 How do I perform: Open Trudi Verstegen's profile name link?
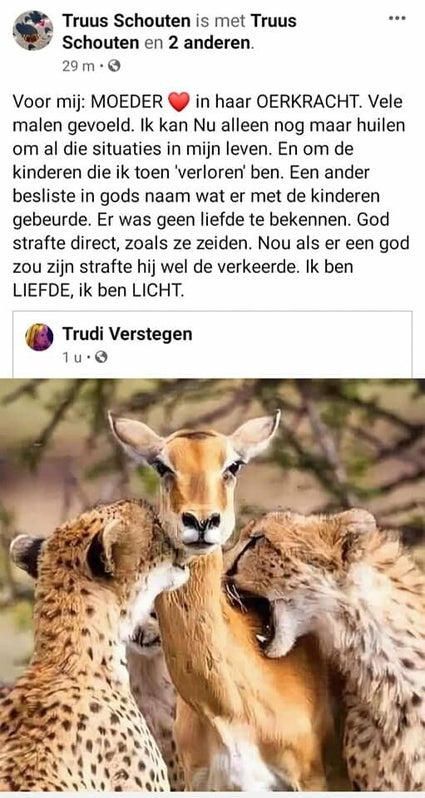click(127, 334)
